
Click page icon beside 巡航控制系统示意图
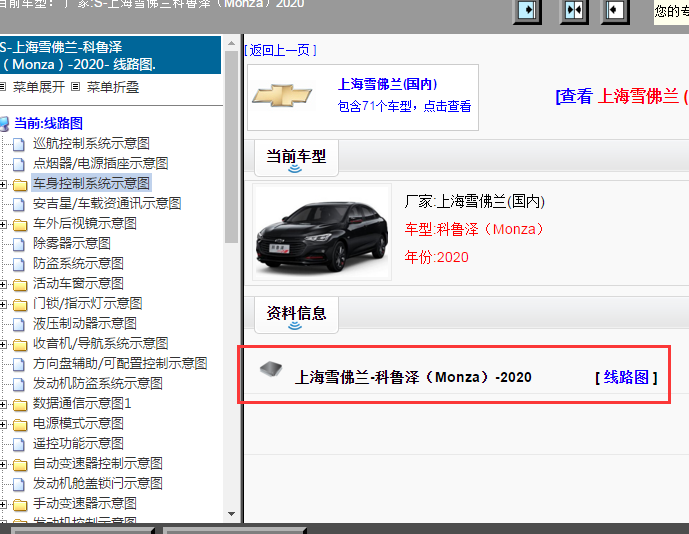[18, 144]
